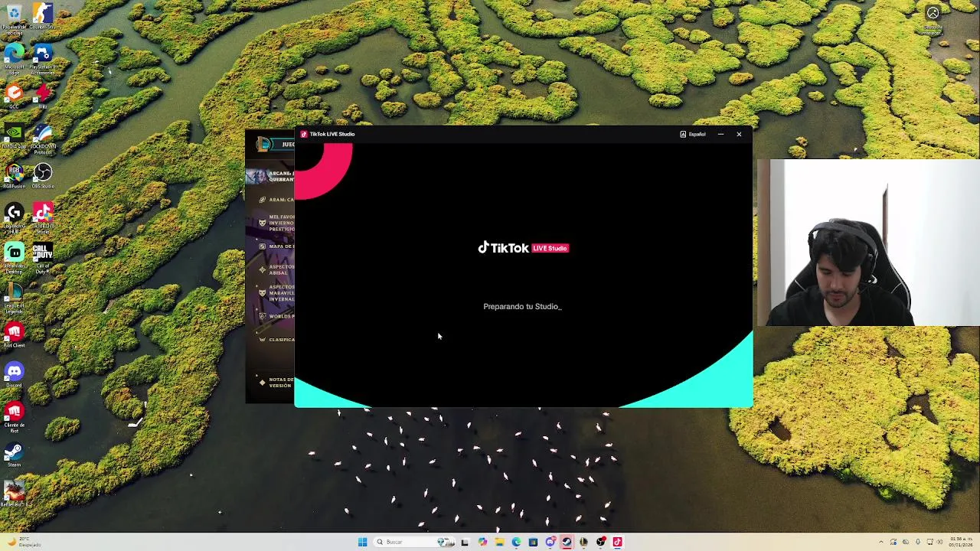Viewport: 980px width, 551px height.
Task: Open TikTok LIVE Studio taskbar icon
Action: point(617,542)
